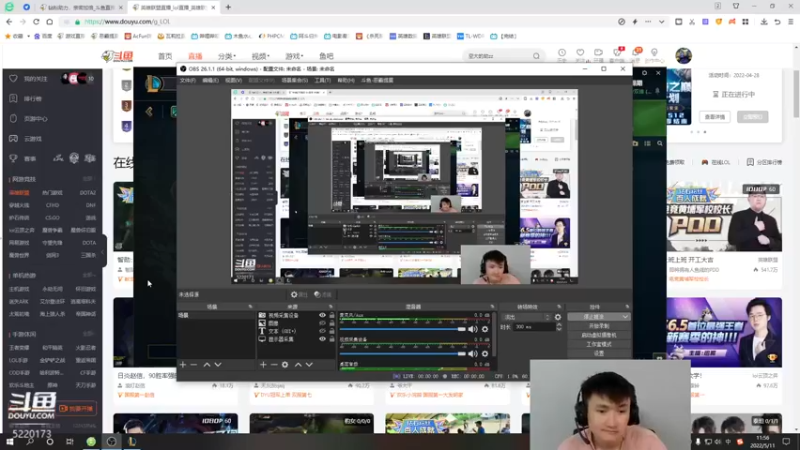Move the selected source up
800x450 pixels.
point(298,365)
